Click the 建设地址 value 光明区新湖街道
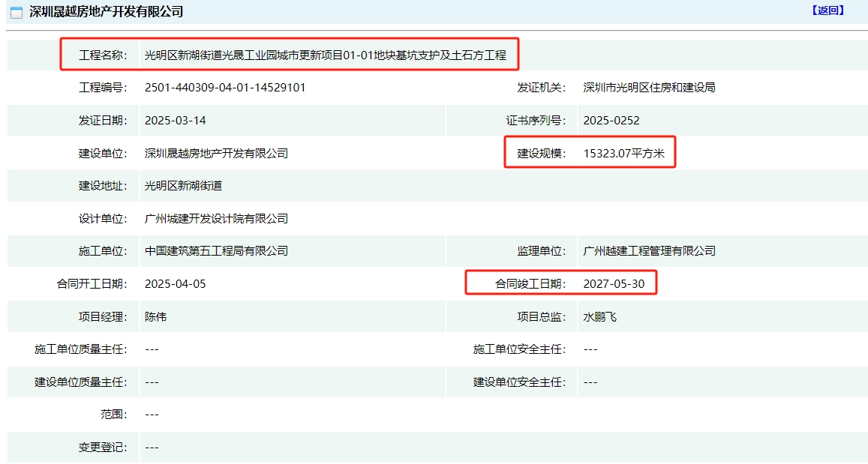 (183, 186)
